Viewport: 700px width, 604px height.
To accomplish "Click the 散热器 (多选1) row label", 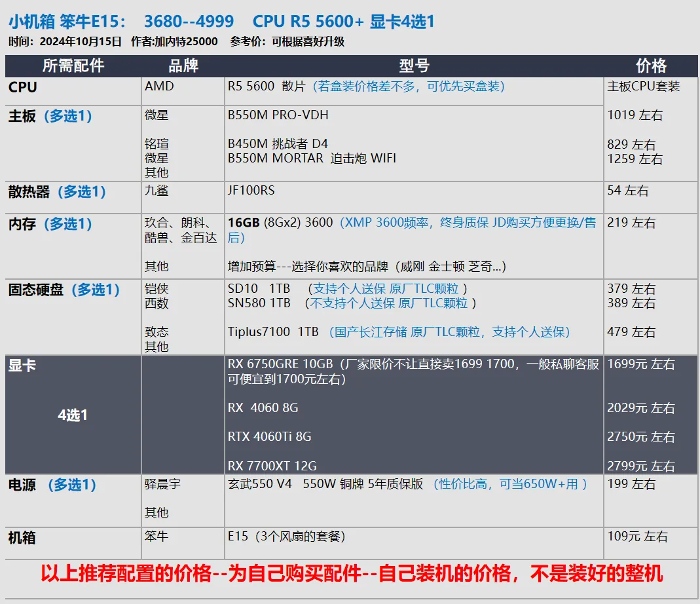I will [57, 192].
